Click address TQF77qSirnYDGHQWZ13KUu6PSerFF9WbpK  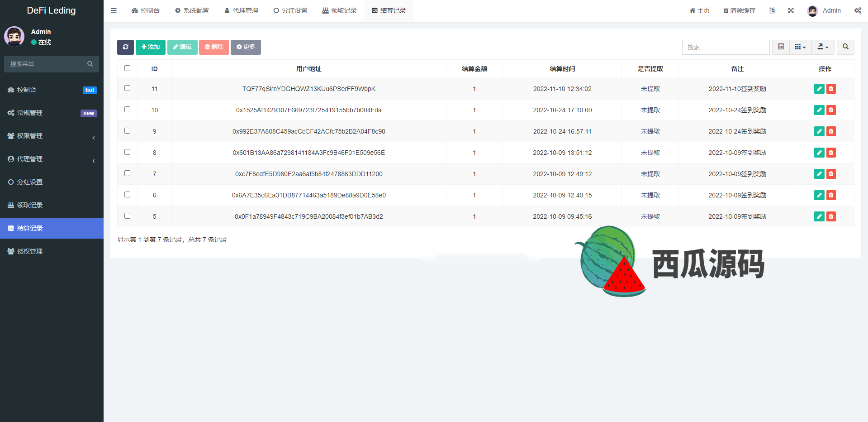point(309,89)
